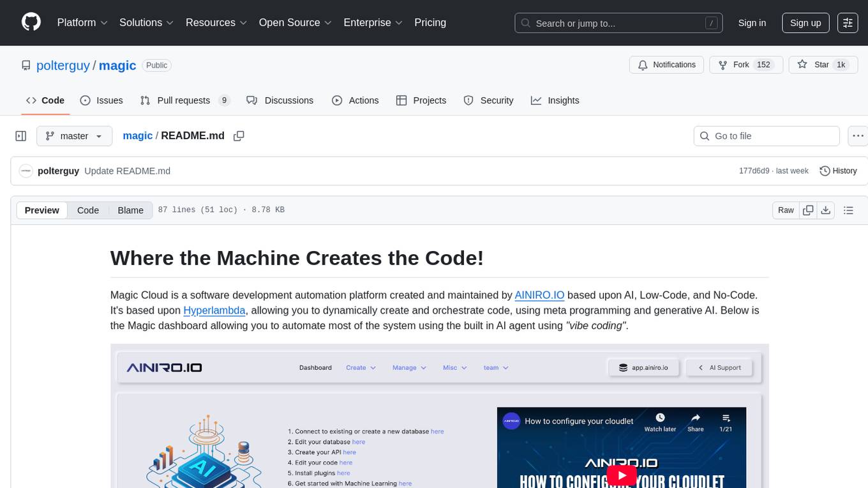Viewport: 868px width, 488px height.
Task: Switch file view to Code
Action: 88,210
